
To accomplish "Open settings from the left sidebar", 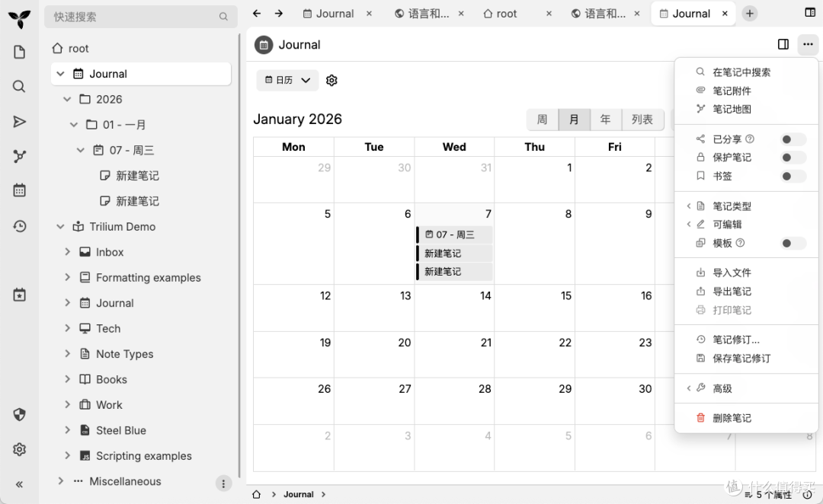I will coord(19,449).
